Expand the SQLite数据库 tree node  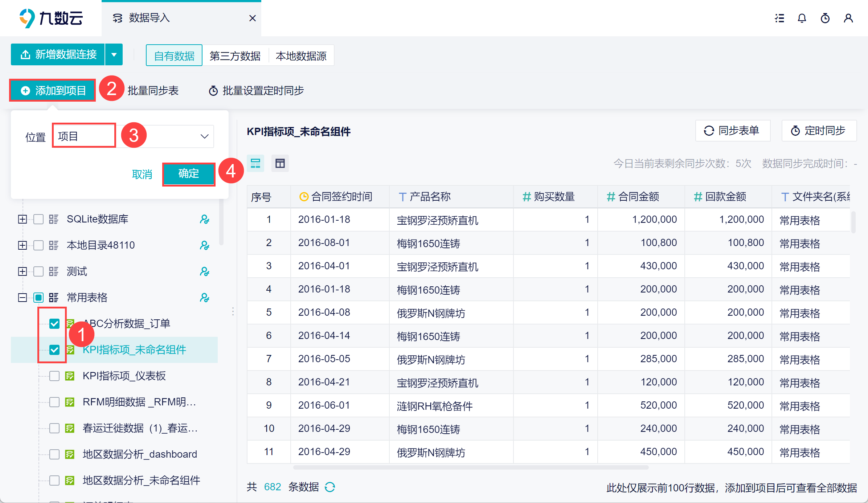[22, 219]
